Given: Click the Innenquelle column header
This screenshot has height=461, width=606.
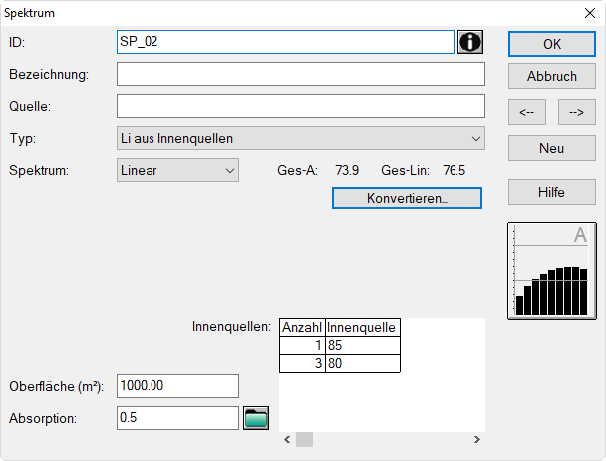Looking at the screenshot, I should 363,327.
